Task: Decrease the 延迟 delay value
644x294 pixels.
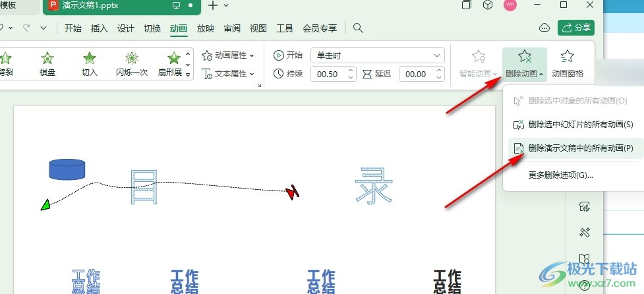Action: (x=439, y=77)
